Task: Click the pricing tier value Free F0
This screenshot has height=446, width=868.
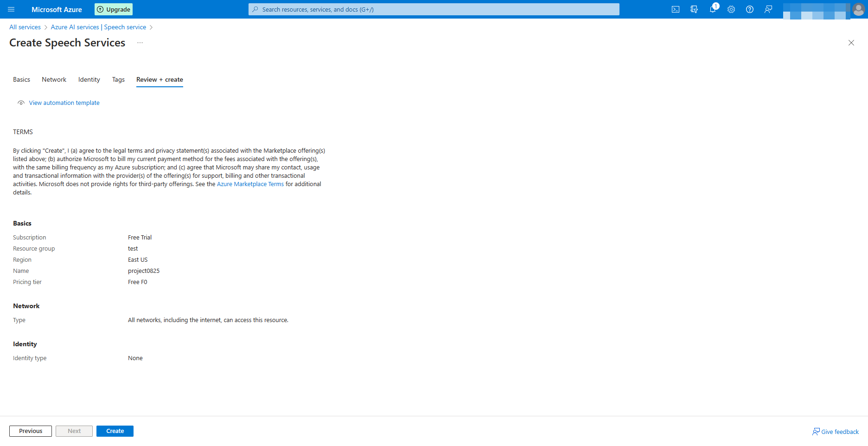Action: click(x=138, y=282)
